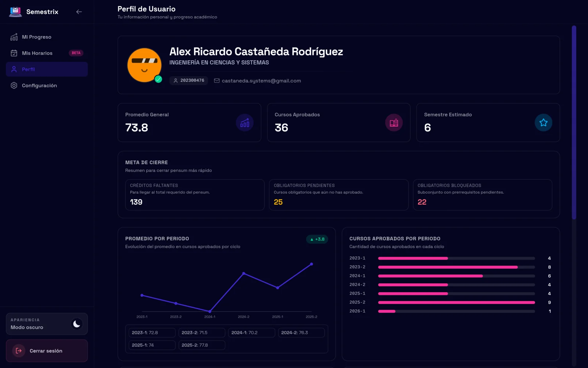Click the Obligatorios Bloqueados card
The image size is (588, 368).
click(x=483, y=195)
